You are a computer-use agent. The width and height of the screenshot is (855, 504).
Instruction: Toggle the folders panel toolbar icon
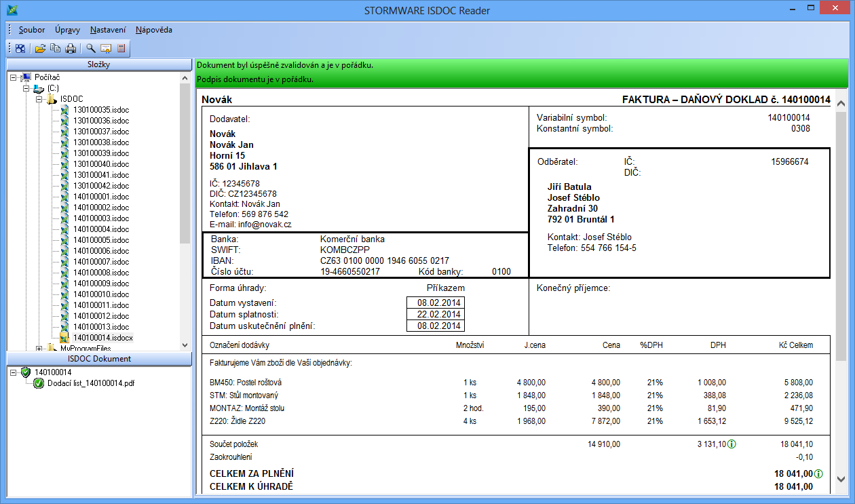point(20,48)
